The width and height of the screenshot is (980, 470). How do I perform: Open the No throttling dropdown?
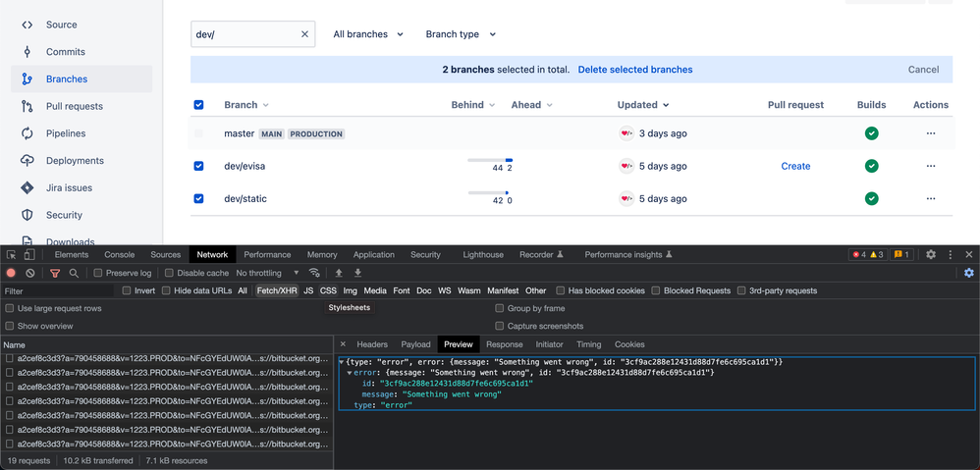pyautogui.click(x=267, y=273)
